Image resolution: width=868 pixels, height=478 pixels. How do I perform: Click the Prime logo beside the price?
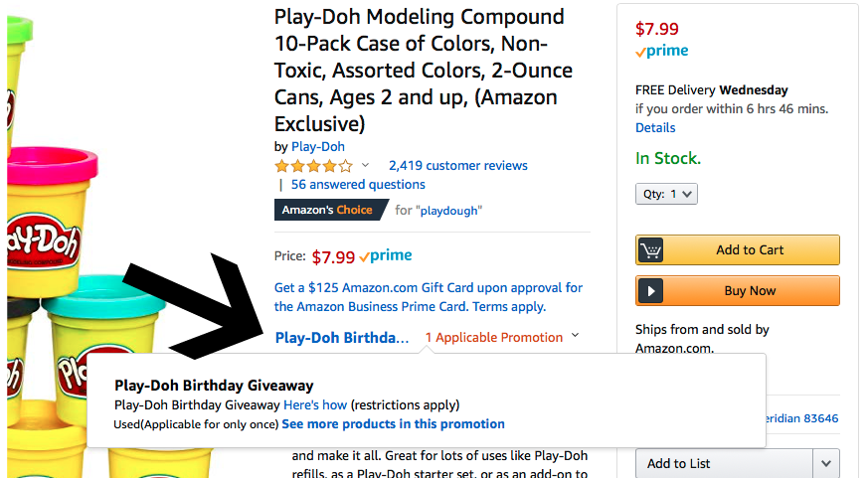tap(386, 256)
